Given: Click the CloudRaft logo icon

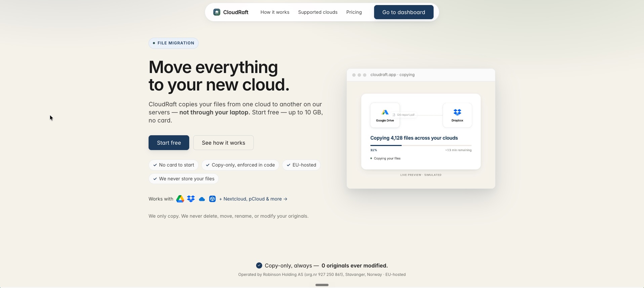Looking at the screenshot, I should [217, 12].
